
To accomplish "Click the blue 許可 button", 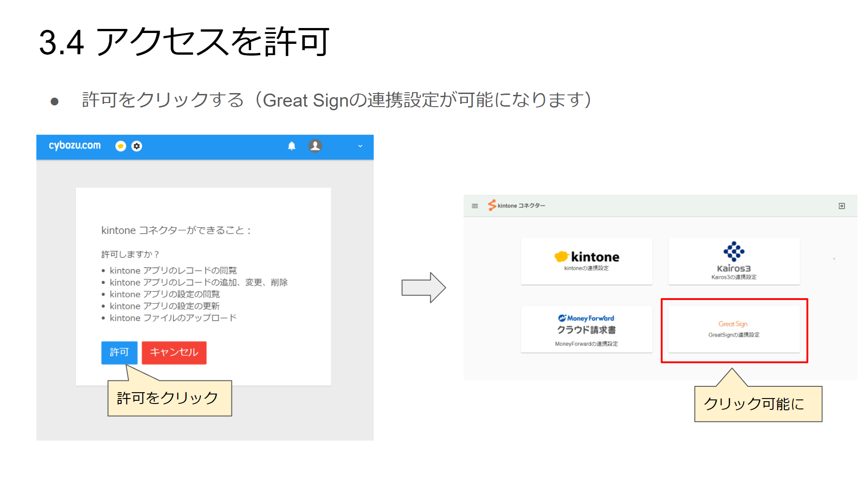I will 119,352.
